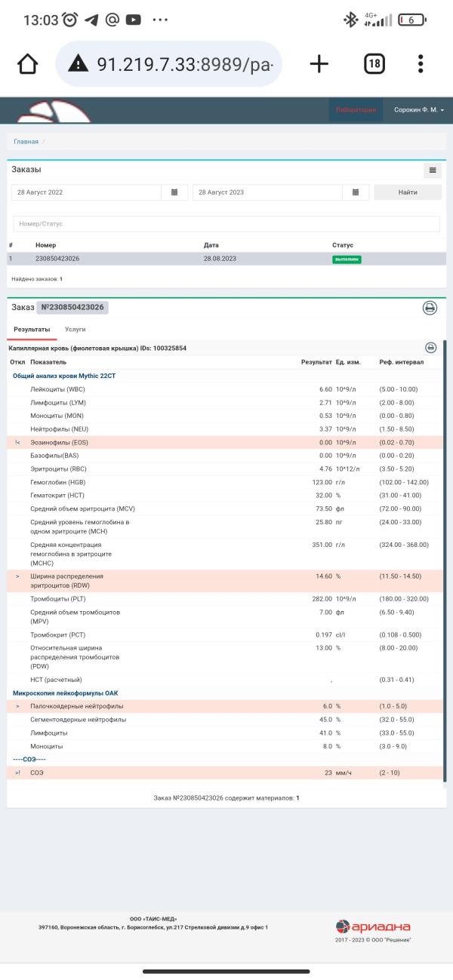Go to Главная breadcrumb link
Viewport: 453px width, 980px height.
pos(26,142)
